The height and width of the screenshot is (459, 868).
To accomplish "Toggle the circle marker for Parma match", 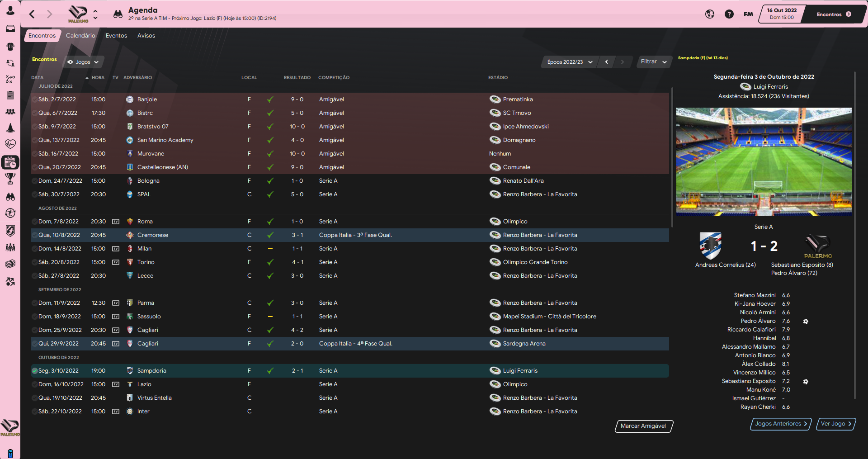I will (x=34, y=303).
